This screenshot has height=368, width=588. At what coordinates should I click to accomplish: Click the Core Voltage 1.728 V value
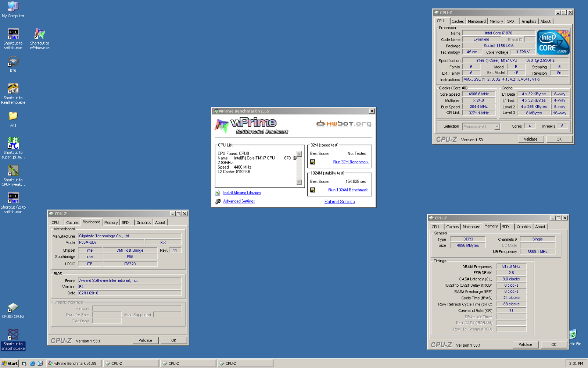click(523, 52)
